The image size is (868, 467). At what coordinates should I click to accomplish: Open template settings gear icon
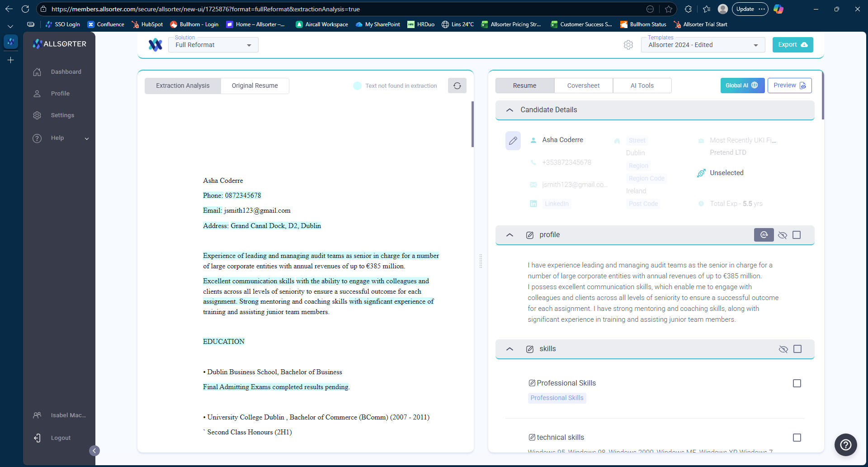[x=628, y=45]
